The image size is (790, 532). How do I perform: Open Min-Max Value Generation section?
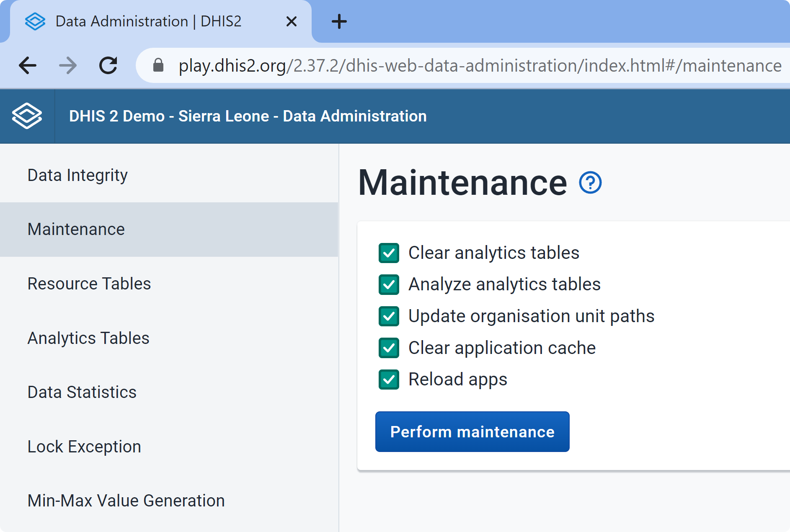point(169,501)
